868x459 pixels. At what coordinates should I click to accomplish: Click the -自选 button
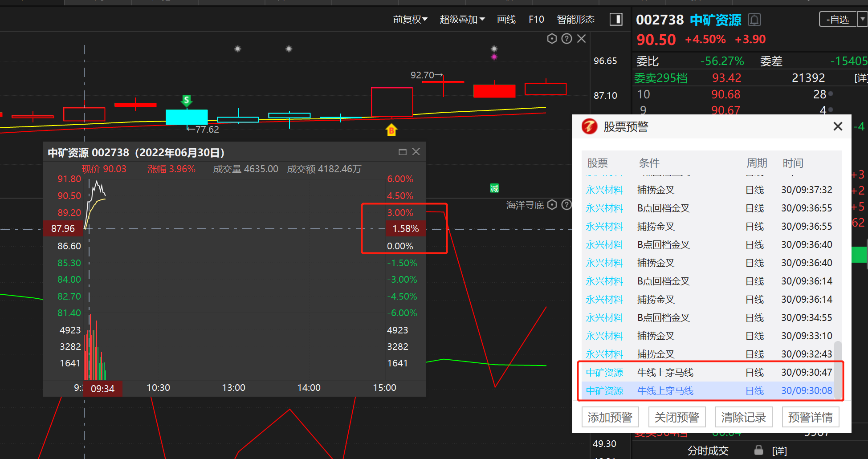click(x=838, y=19)
